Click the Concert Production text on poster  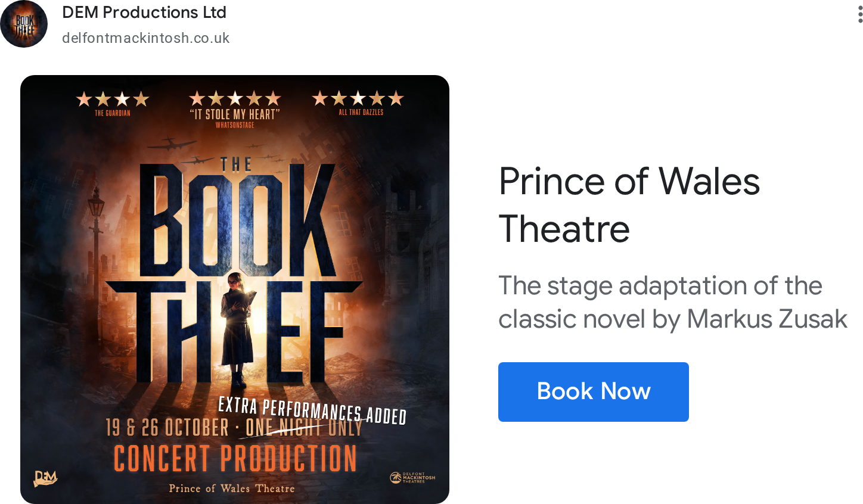click(x=235, y=458)
